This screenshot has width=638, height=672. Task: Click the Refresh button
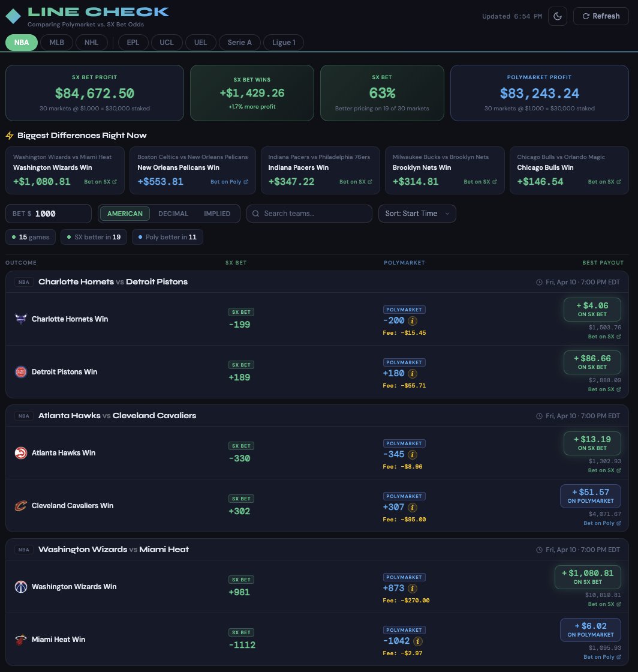[601, 16]
